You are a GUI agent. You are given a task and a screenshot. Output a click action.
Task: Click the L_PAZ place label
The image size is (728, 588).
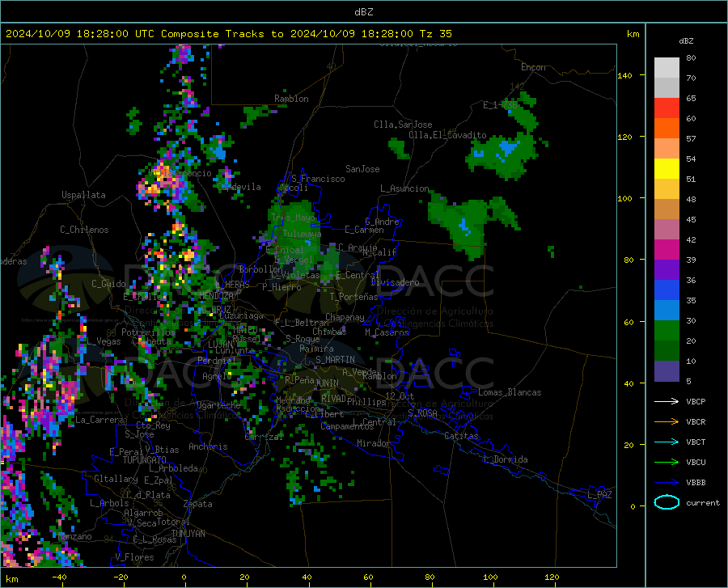point(599,495)
